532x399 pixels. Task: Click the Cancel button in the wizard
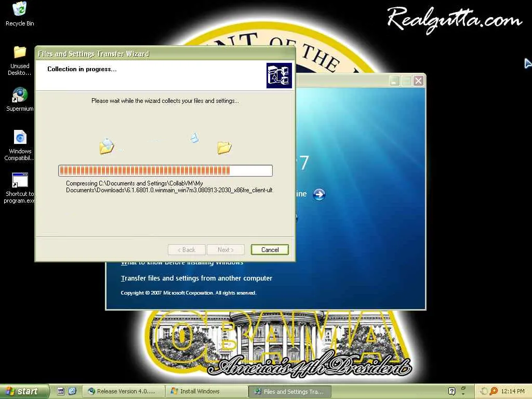pos(270,250)
